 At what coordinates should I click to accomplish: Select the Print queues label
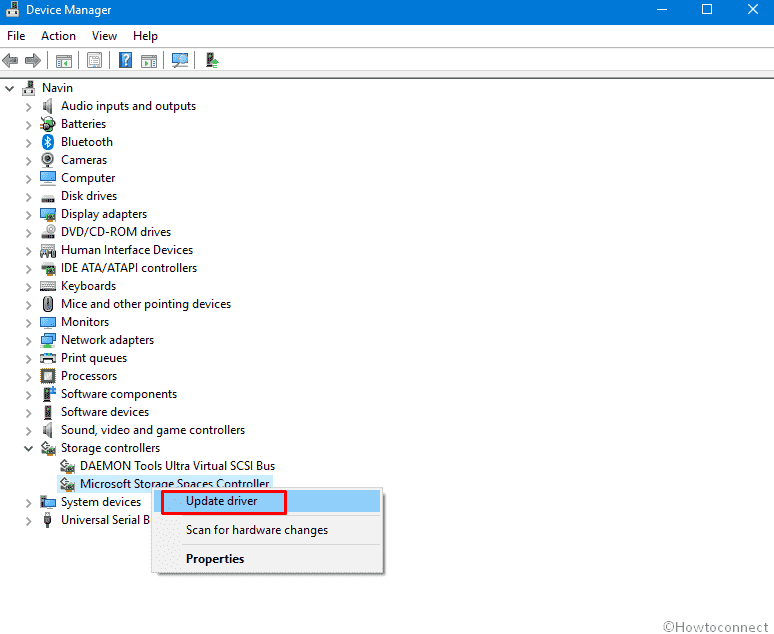94,358
